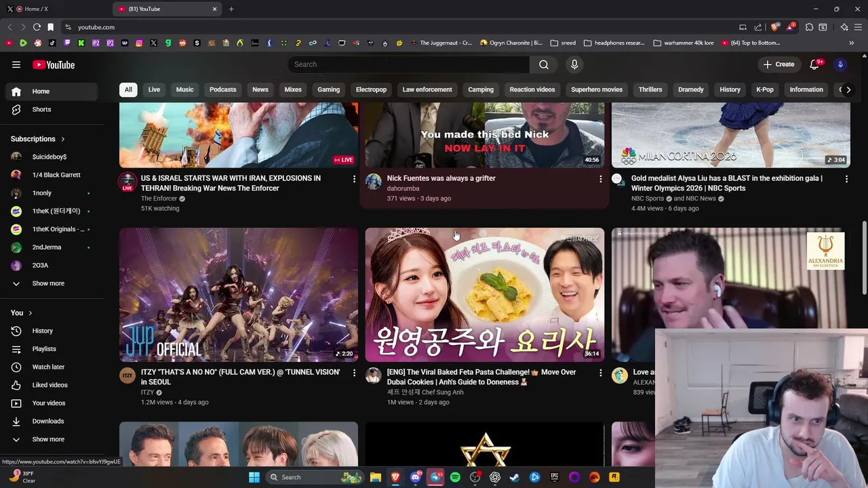Open browser extensions puzzle icon
Image resolution: width=868 pixels, height=488 pixels.
click(809, 27)
